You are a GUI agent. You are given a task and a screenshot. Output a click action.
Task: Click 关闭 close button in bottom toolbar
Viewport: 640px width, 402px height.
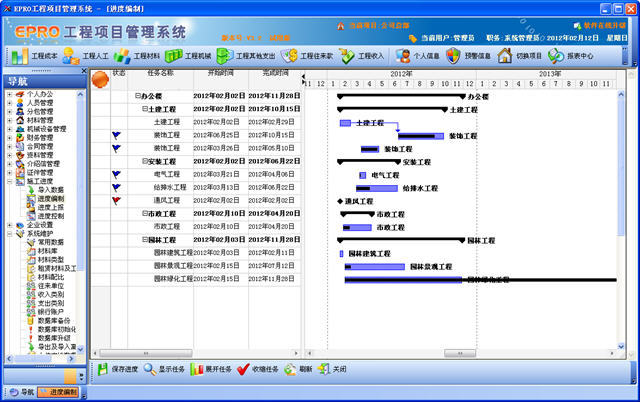point(332,369)
